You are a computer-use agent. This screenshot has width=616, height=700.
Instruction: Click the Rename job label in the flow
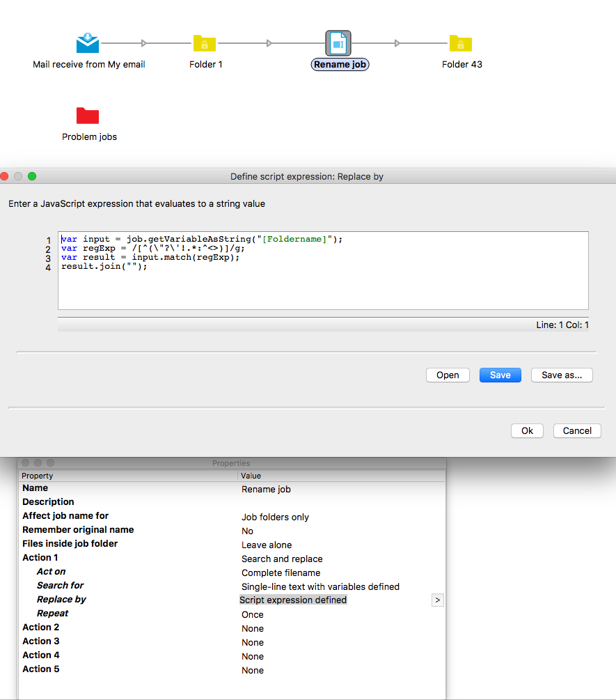340,64
